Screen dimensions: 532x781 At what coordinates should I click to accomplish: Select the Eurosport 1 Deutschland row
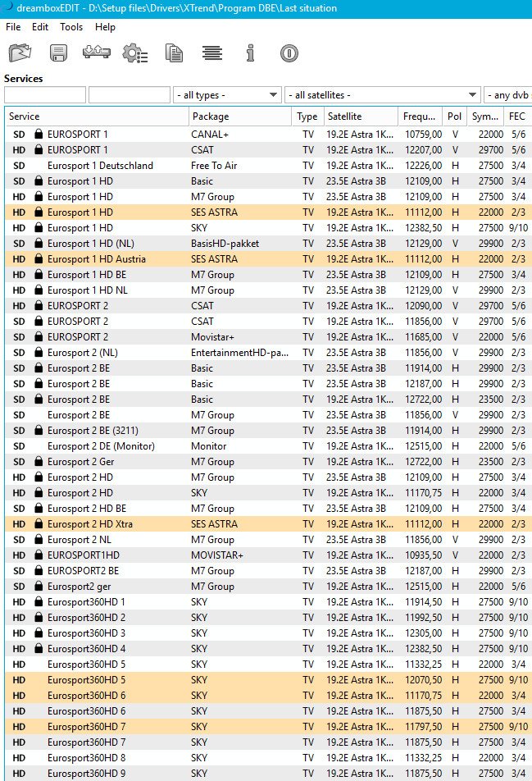(268, 166)
